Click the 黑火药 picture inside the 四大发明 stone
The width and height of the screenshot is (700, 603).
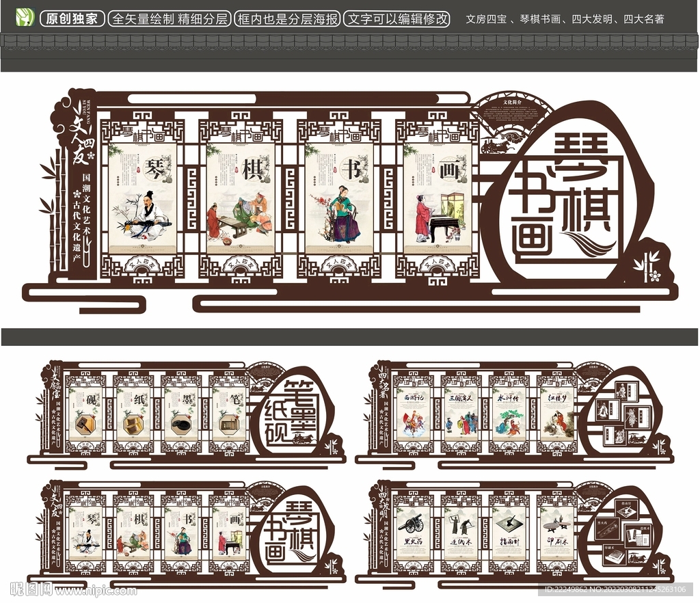(608, 528)
